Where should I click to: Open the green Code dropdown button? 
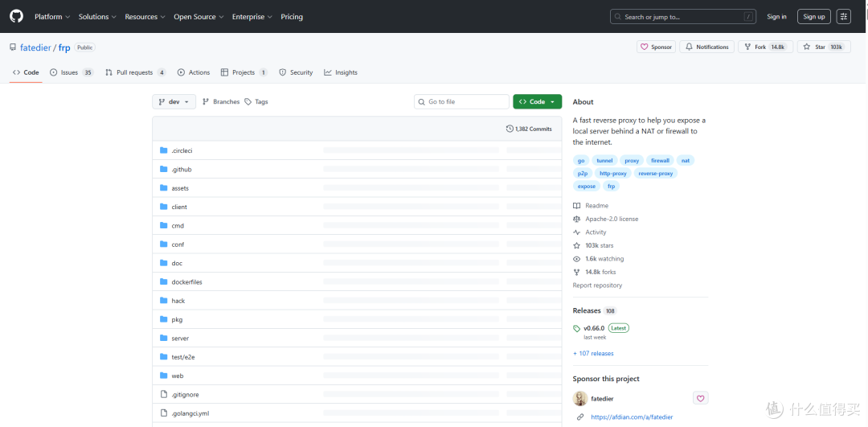pos(537,102)
